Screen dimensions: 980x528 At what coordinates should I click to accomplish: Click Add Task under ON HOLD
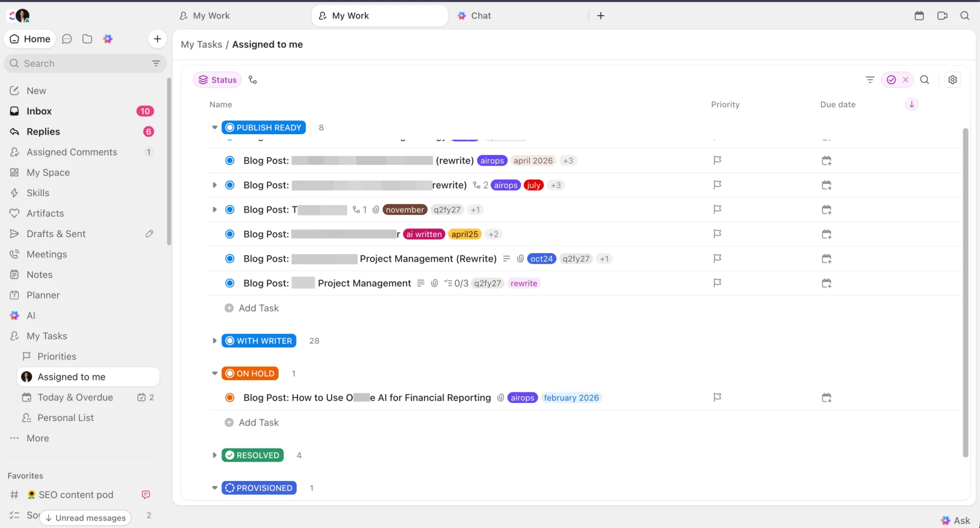click(x=252, y=422)
